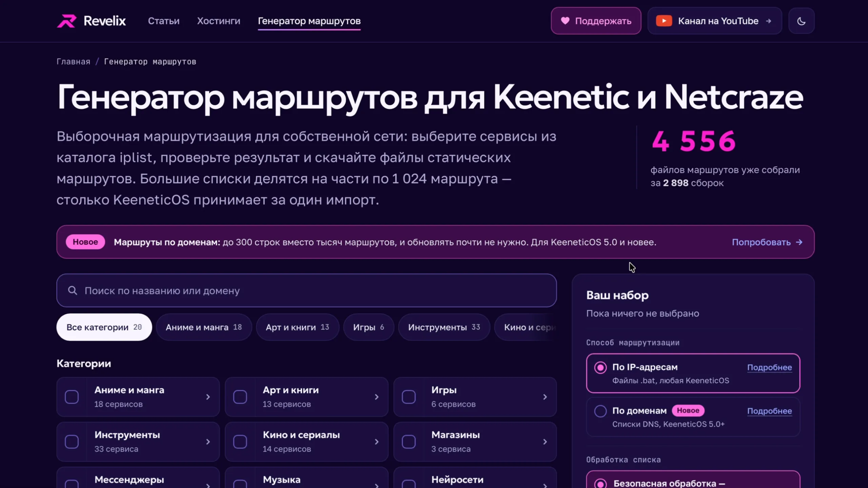Click the '33 сервиса' count text
Viewport: 868px width, 488px height.
coord(116,449)
